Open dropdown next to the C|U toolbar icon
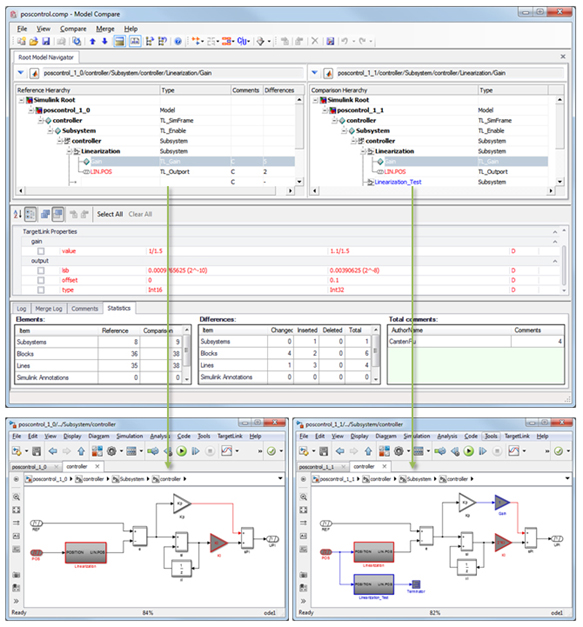 pos(249,41)
